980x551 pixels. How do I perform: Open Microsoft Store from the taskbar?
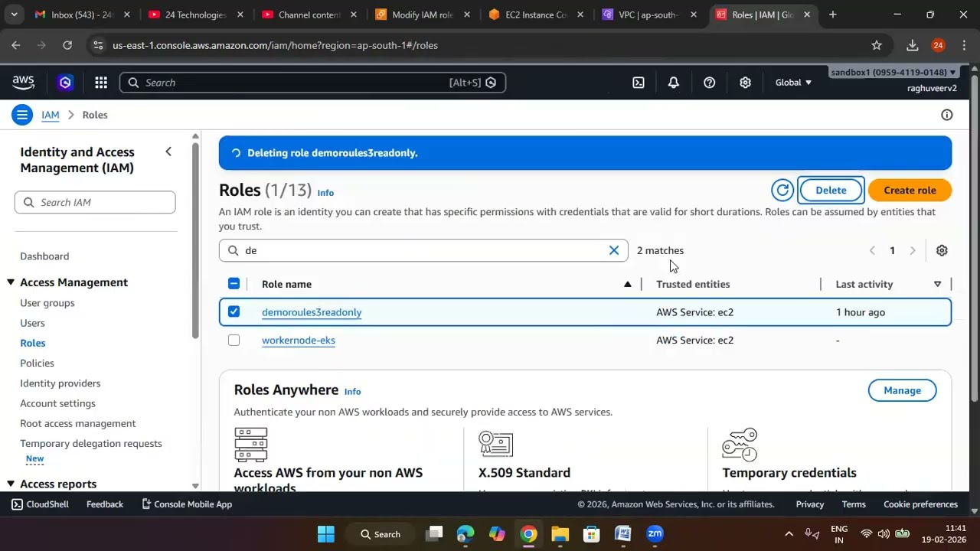point(591,534)
